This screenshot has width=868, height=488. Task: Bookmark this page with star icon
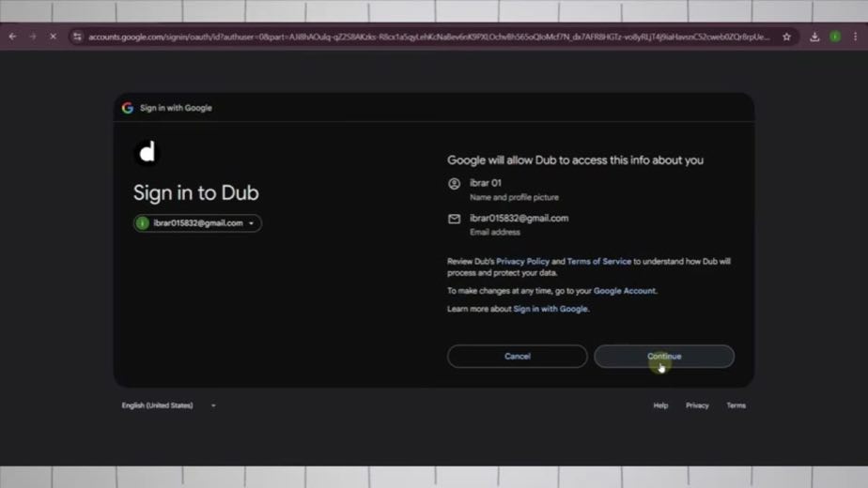786,37
